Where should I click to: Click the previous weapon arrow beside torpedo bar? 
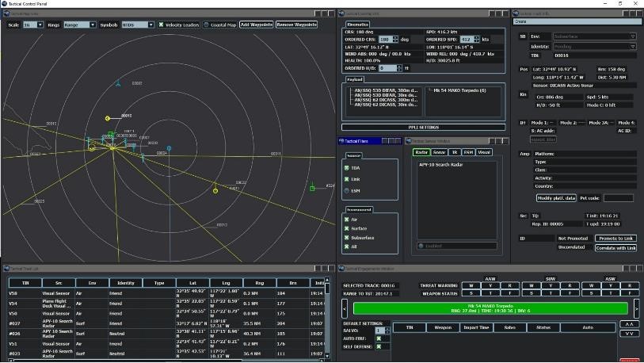345,308
